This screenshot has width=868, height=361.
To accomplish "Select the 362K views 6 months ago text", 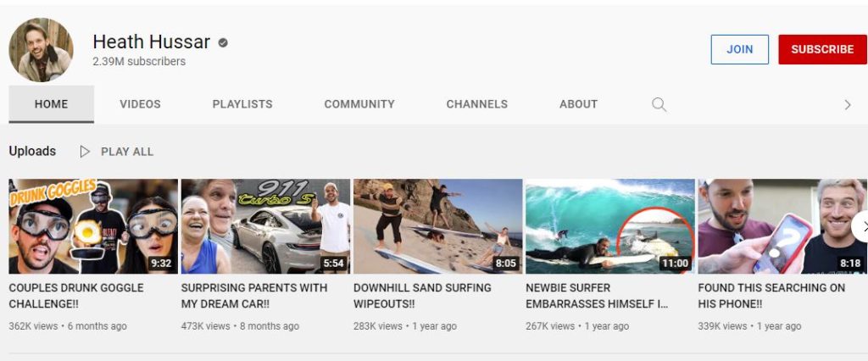I will (x=68, y=326).
